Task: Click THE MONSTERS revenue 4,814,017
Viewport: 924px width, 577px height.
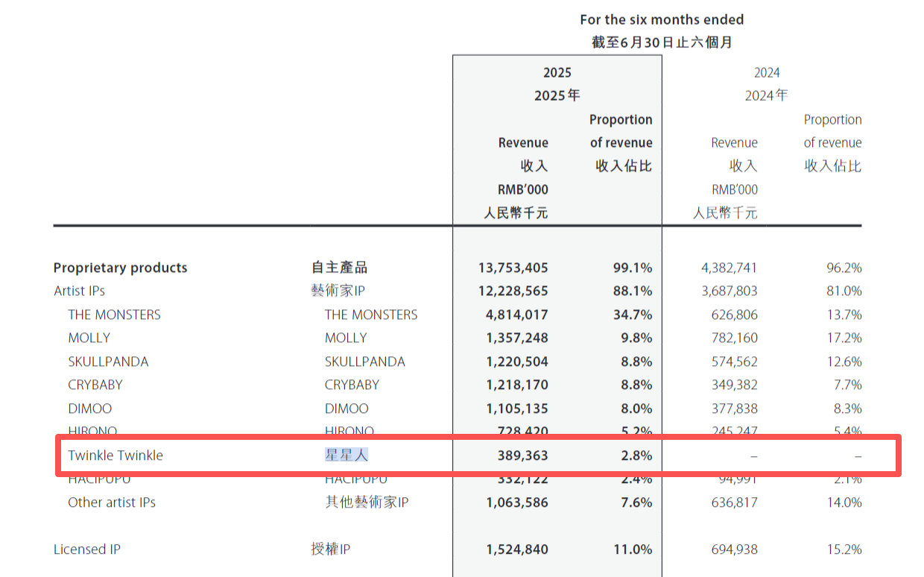Action: click(x=516, y=315)
